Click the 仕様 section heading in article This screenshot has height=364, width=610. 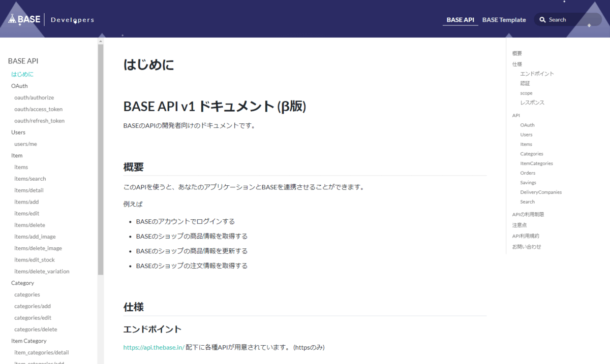point(134,307)
